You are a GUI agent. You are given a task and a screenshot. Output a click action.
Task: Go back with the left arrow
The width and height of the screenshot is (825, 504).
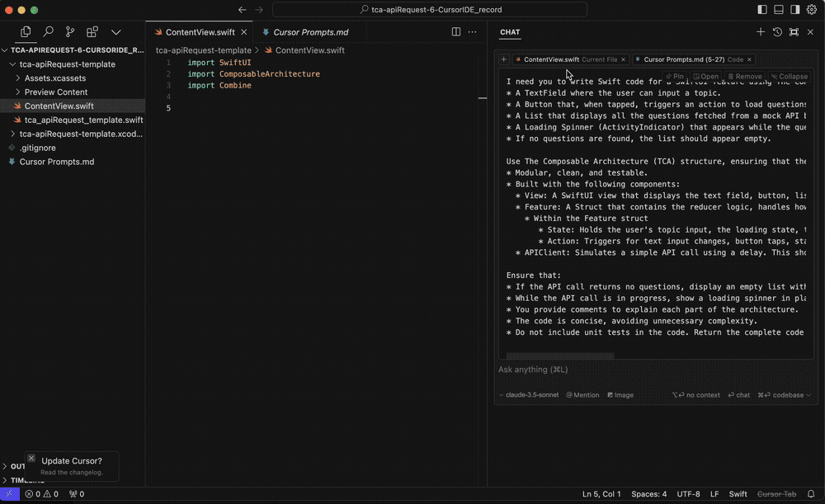pos(242,9)
